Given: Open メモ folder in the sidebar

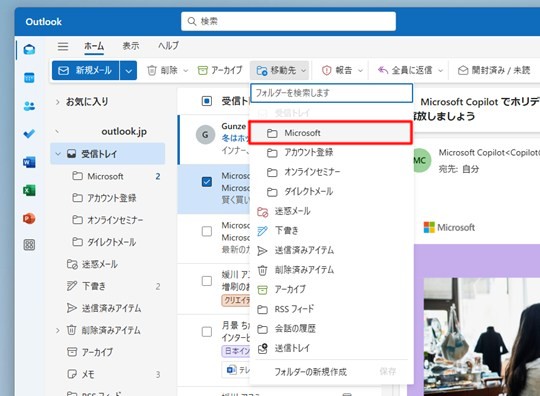Looking at the screenshot, I should point(108,374).
